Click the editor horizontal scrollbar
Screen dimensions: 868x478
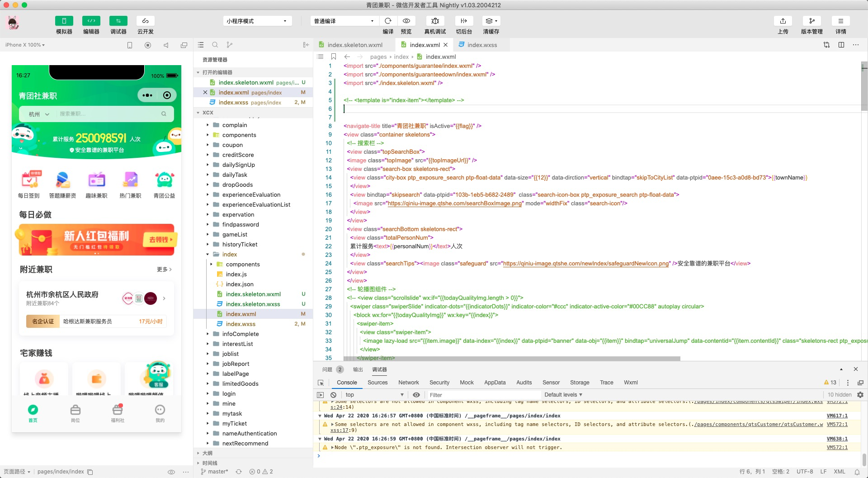(511, 359)
